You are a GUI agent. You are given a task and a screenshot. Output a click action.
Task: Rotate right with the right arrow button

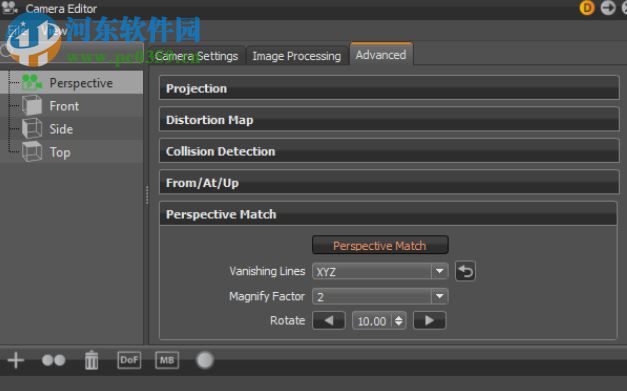[x=429, y=321]
